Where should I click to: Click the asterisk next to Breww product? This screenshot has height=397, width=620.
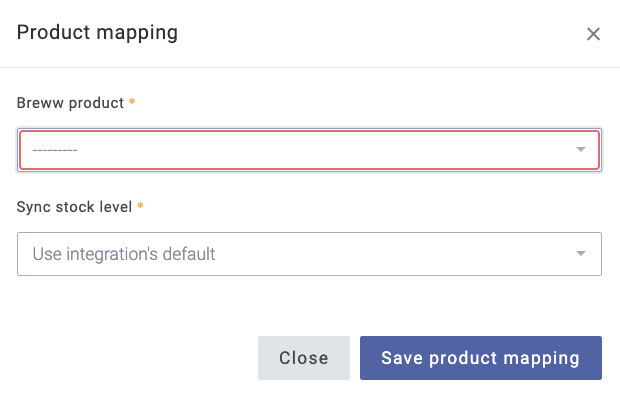(132, 102)
